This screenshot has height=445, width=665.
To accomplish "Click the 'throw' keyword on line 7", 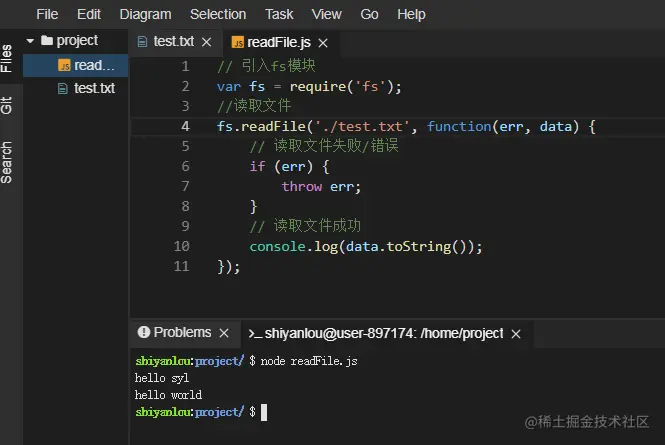I will click(x=302, y=187).
